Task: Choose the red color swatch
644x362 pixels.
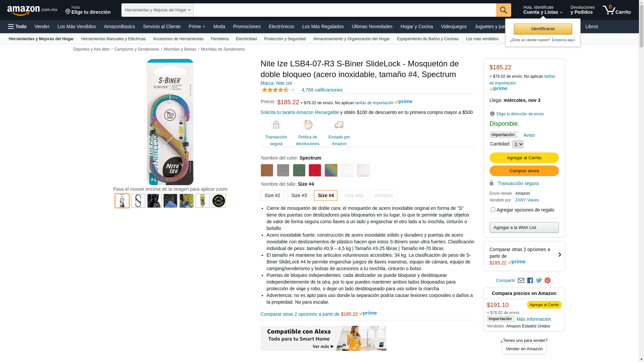Action: 315,170
